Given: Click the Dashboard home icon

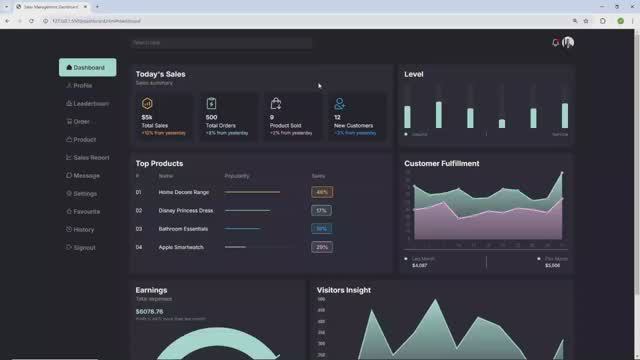Looking at the screenshot, I should 69,67.
